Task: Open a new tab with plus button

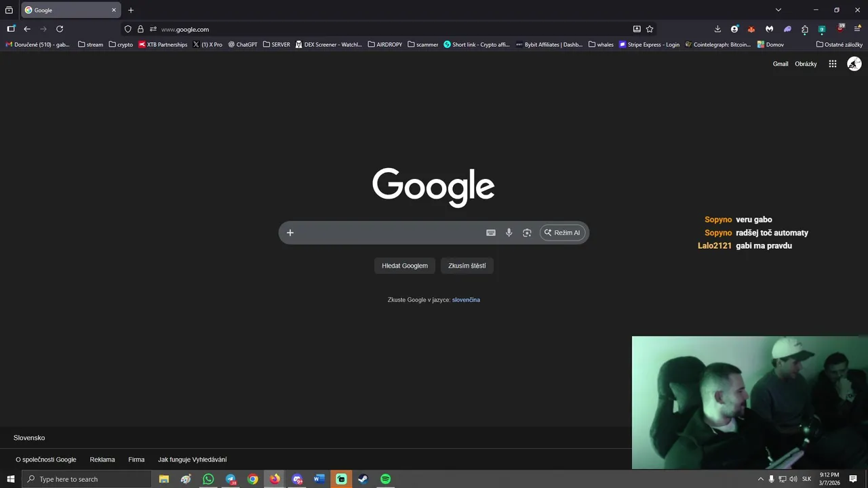Action: pos(131,10)
